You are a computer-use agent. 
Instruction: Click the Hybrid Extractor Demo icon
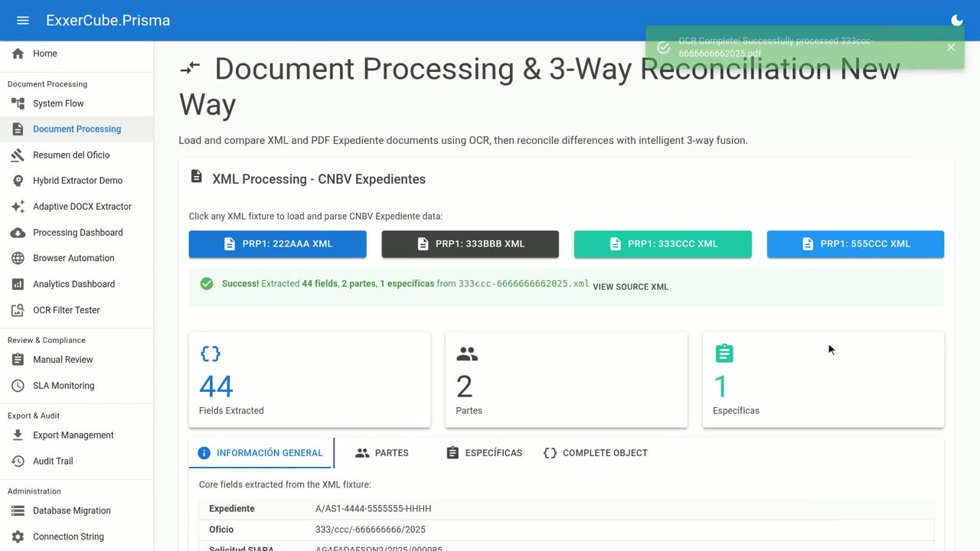(18, 181)
